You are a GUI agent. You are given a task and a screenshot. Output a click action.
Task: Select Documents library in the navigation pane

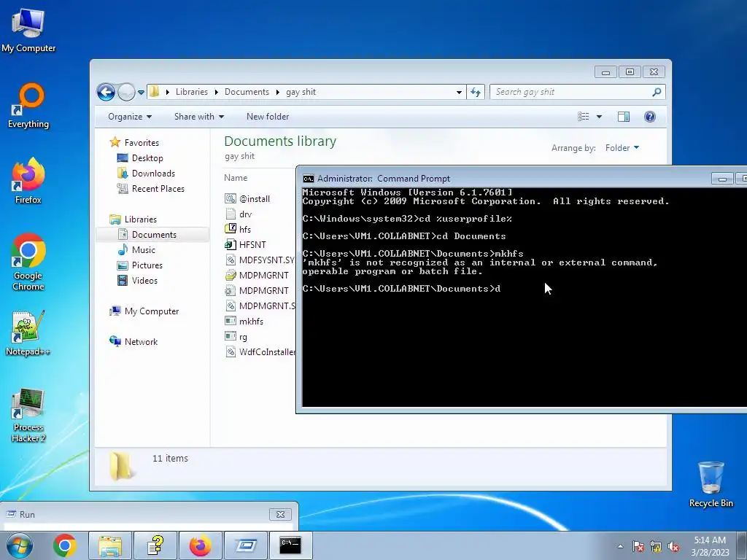coord(154,235)
